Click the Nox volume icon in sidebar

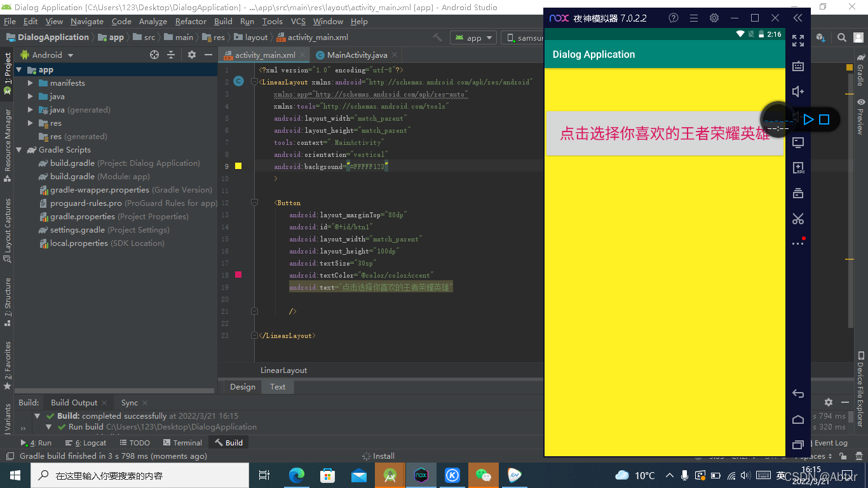click(x=798, y=92)
